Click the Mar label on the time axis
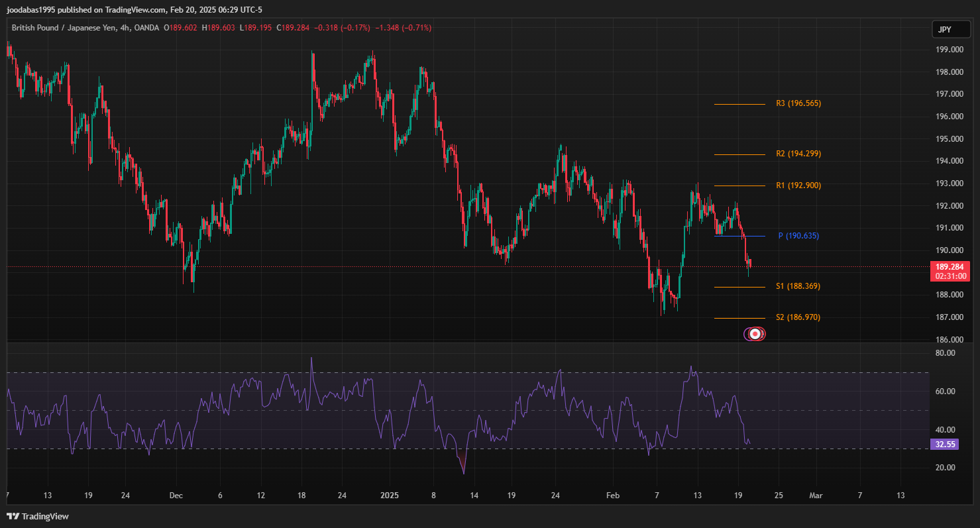980x528 pixels. click(816, 495)
